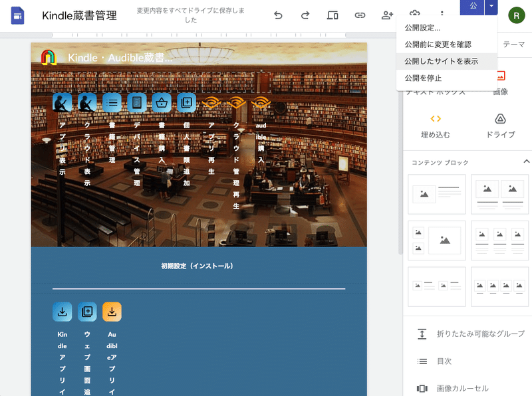
Task: Click the 個人書類追加 vertical label
Action: tap(187, 154)
